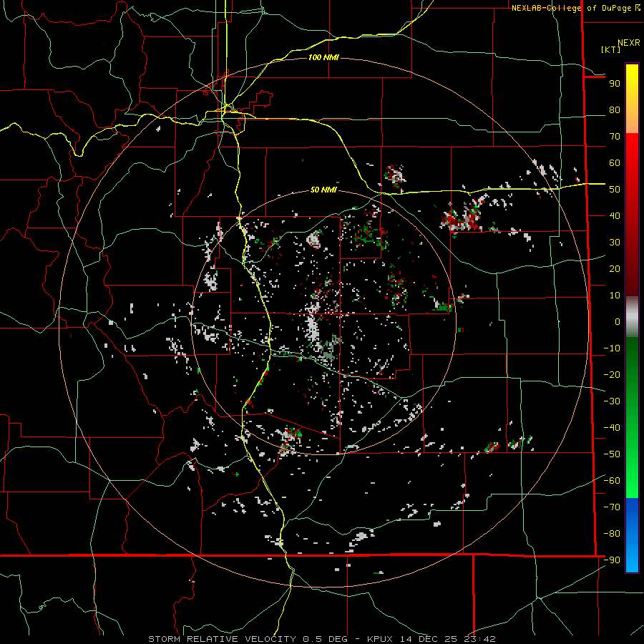Image resolution: width=644 pixels, height=644 pixels.
Task: Click the -30 value on the velocity scale
Action: point(612,401)
